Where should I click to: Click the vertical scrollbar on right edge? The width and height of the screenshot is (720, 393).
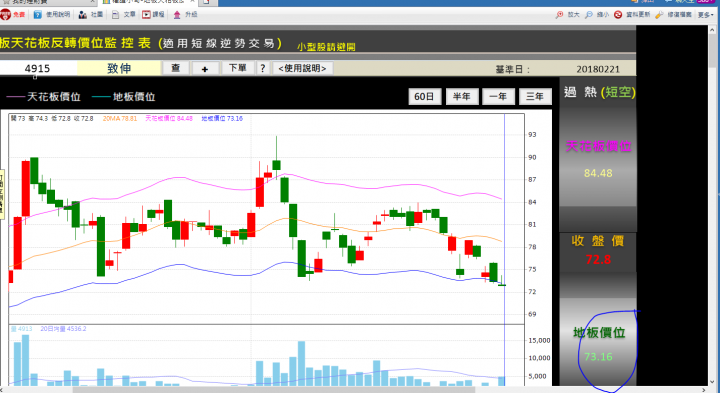pos(713,205)
